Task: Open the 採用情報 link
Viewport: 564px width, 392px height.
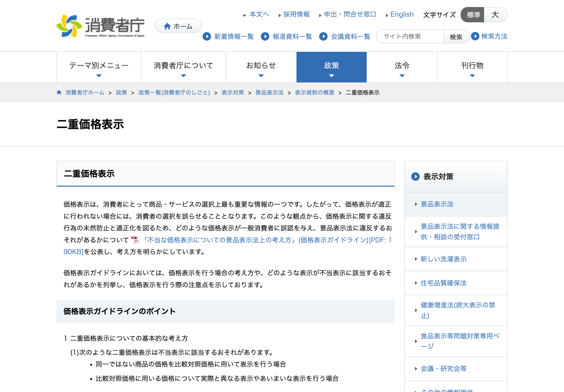Action: [297, 14]
